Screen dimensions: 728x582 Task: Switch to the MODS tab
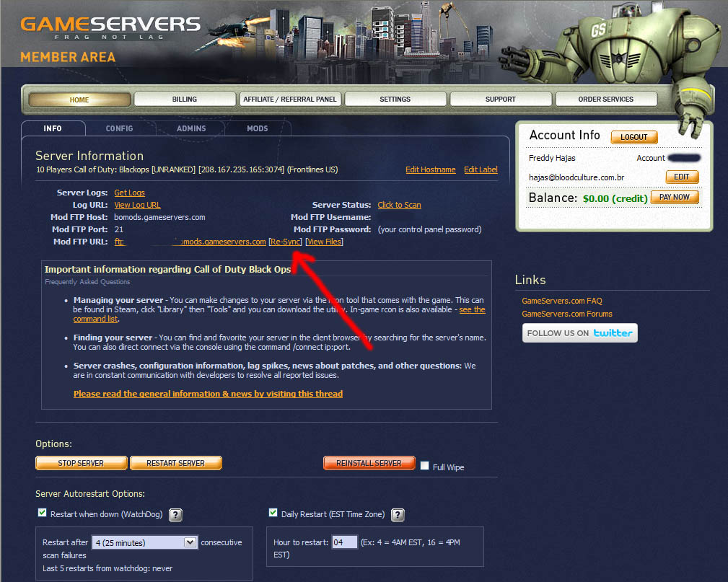coord(258,128)
